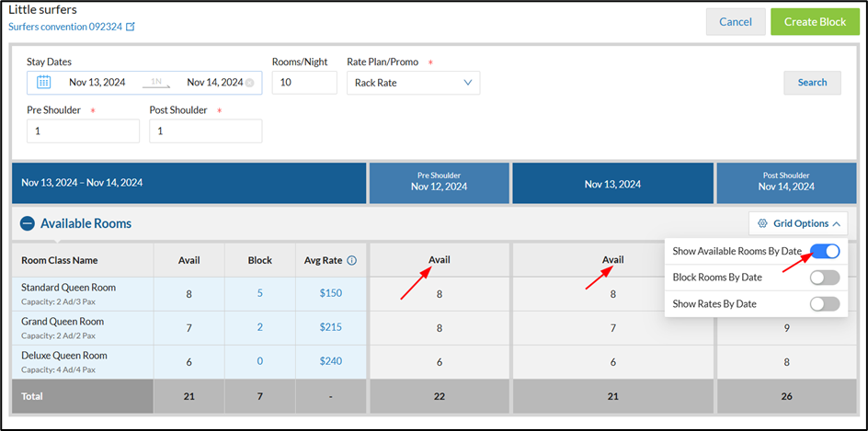The image size is (868, 431).
Task: Enable the Block Rooms By Date toggle
Action: coord(825,278)
